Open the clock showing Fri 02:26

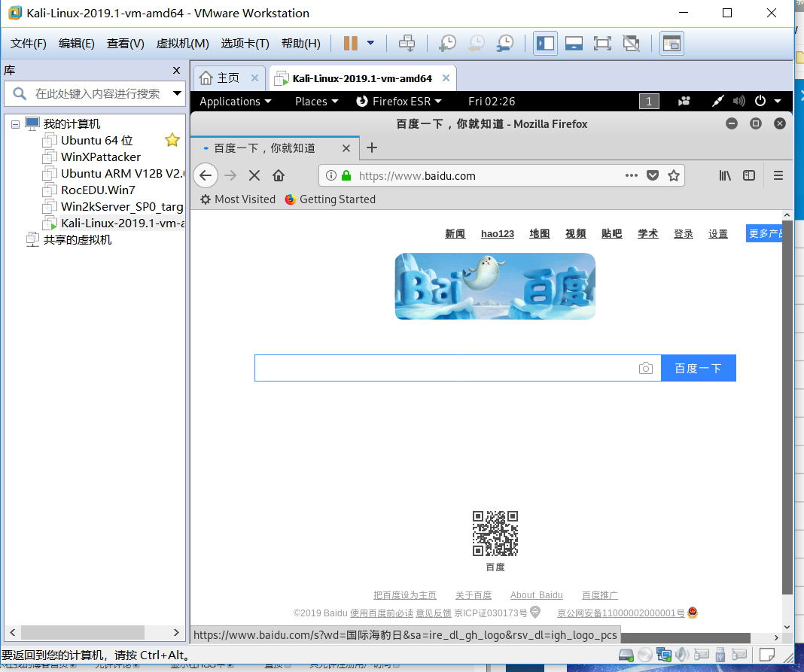tap(492, 102)
